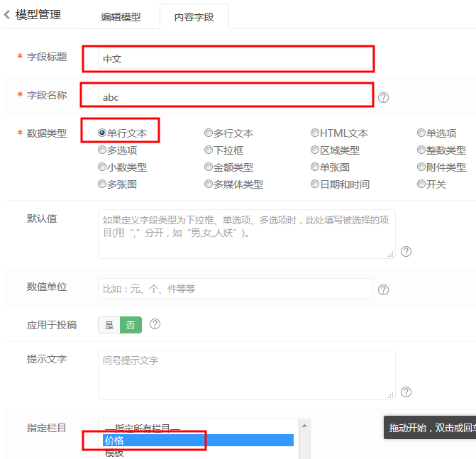Choose 价格 in the 指定栏目 list

click(x=198, y=440)
